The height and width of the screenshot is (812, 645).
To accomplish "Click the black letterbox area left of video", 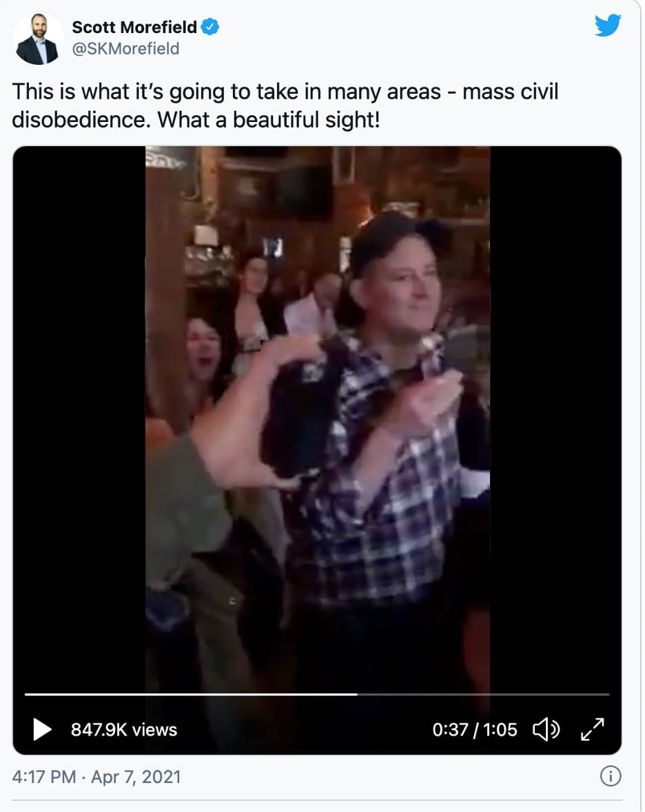I will pos(79,414).
